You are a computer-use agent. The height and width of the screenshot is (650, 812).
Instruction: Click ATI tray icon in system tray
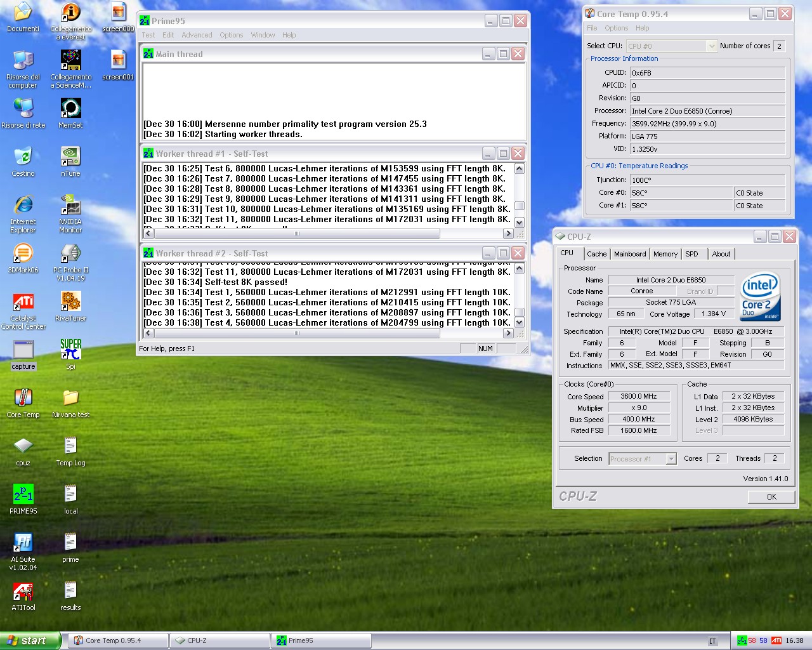(x=776, y=640)
